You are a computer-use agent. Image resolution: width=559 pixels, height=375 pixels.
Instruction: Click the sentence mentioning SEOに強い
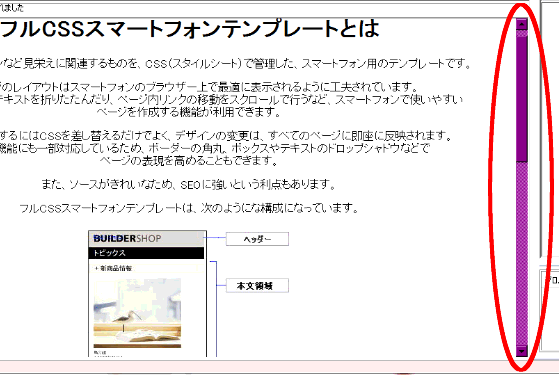coord(189,184)
